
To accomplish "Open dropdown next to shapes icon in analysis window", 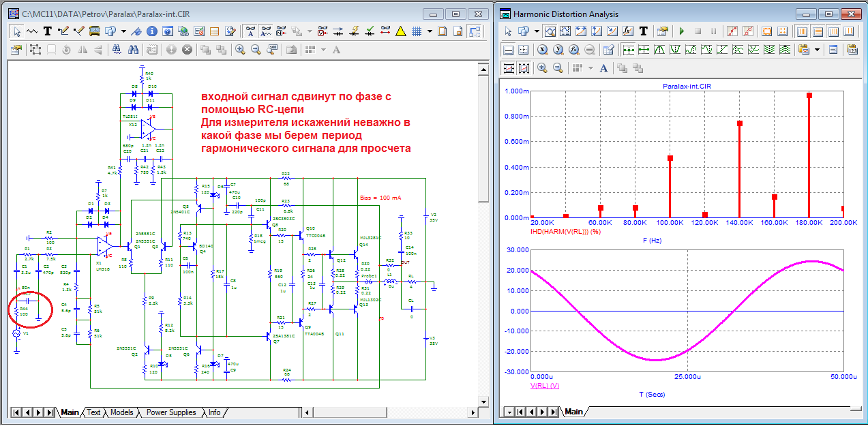I will 537,31.
